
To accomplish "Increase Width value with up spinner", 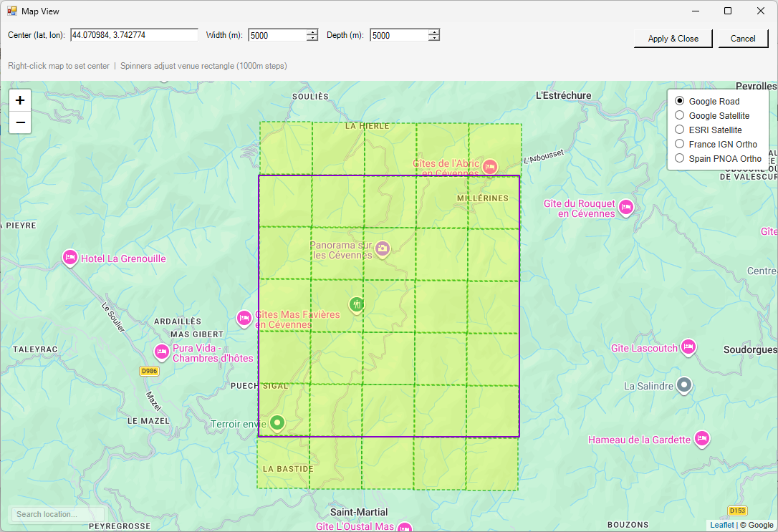I will click(312, 32).
